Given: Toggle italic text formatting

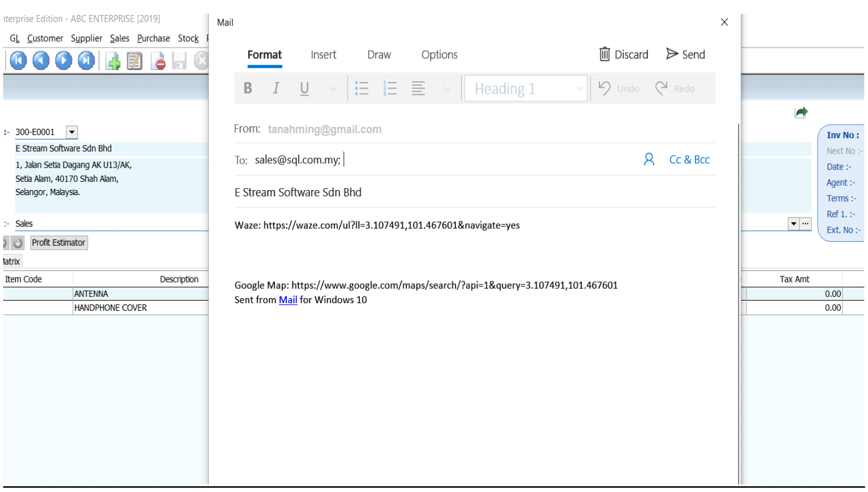Looking at the screenshot, I should click(x=276, y=89).
